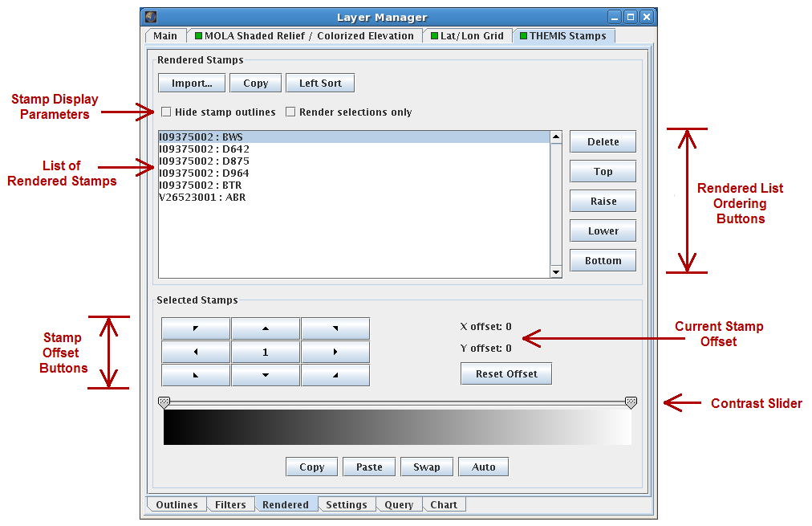
Task: Click the move stamp up arrow
Action: pos(266,328)
